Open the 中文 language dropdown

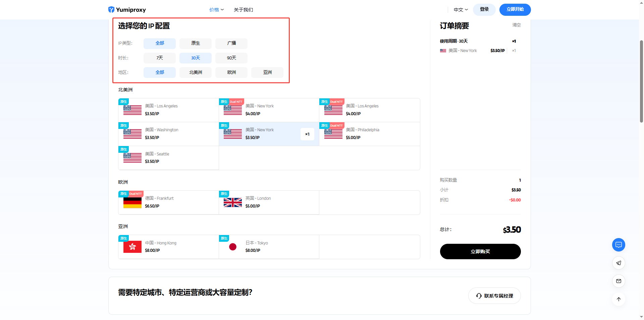tap(461, 10)
